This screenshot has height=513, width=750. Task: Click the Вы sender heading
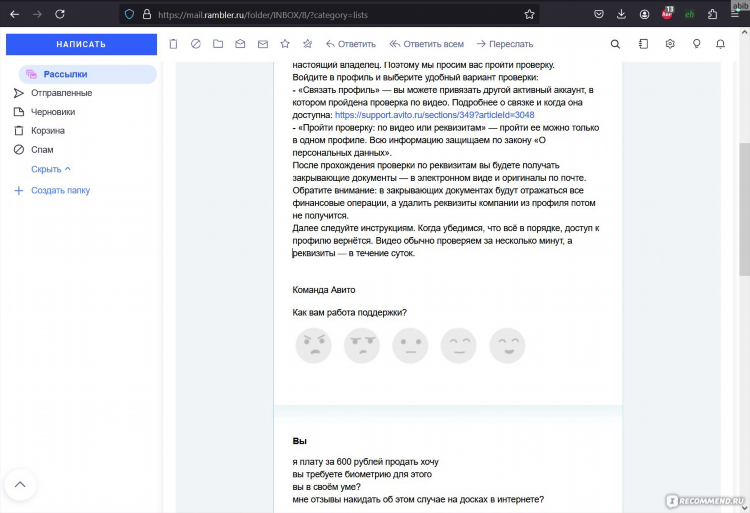(299, 441)
